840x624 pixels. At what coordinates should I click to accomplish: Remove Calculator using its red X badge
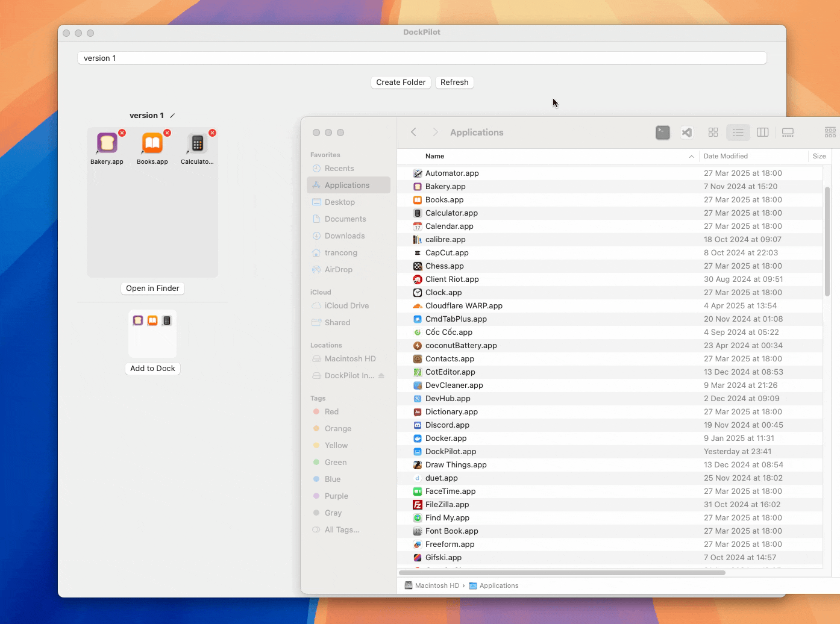tap(212, 133)
